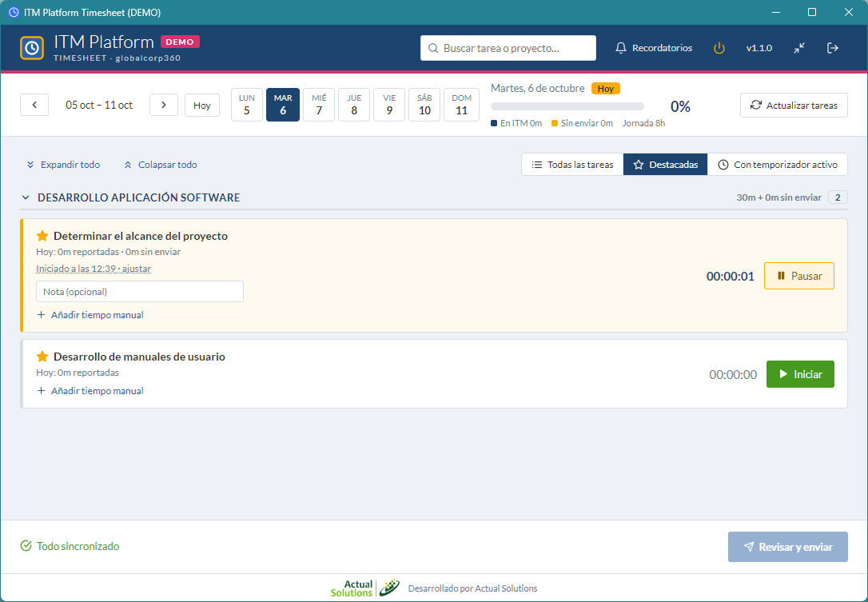
Task: Click Determinar el alcance del proyecto title
Action: click(x=141, y=237)
